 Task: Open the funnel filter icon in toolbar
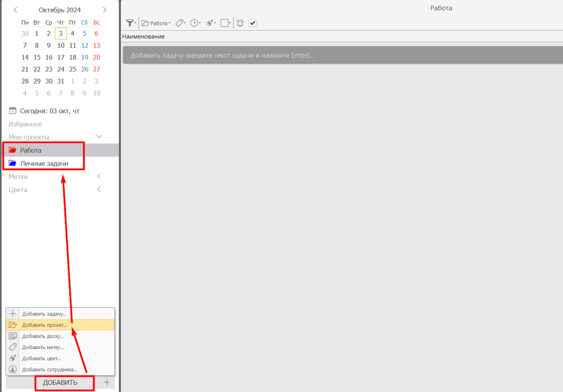tap(130, 23)
